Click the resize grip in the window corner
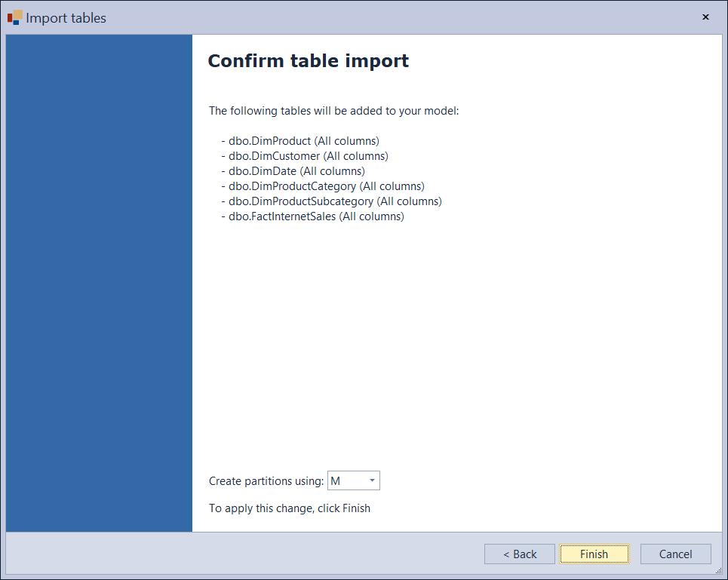728x580 pixels. click(x=718, y=571)
